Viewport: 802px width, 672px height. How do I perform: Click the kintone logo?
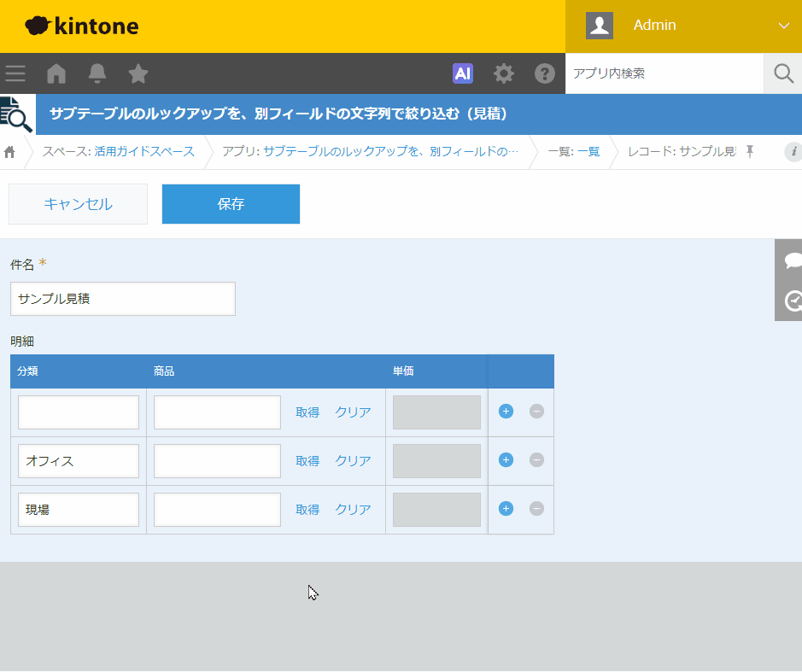[x=82, y=26]
